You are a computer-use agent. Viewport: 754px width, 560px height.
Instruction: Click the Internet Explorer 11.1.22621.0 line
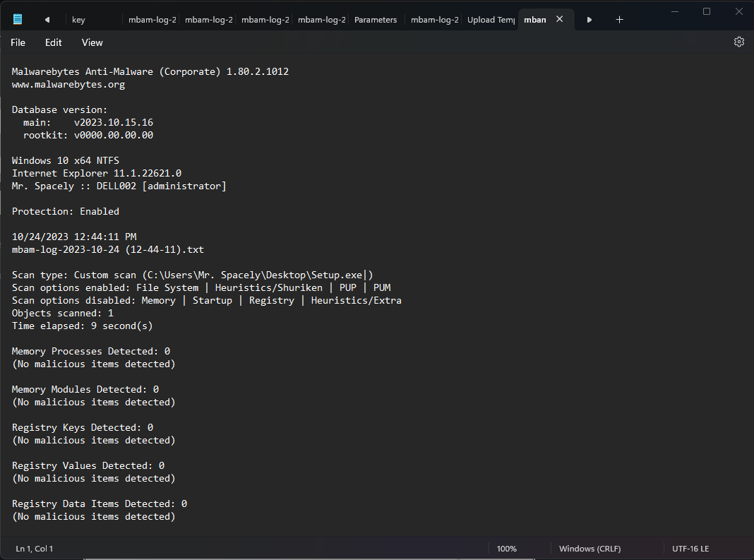click(x=97, y=173)
